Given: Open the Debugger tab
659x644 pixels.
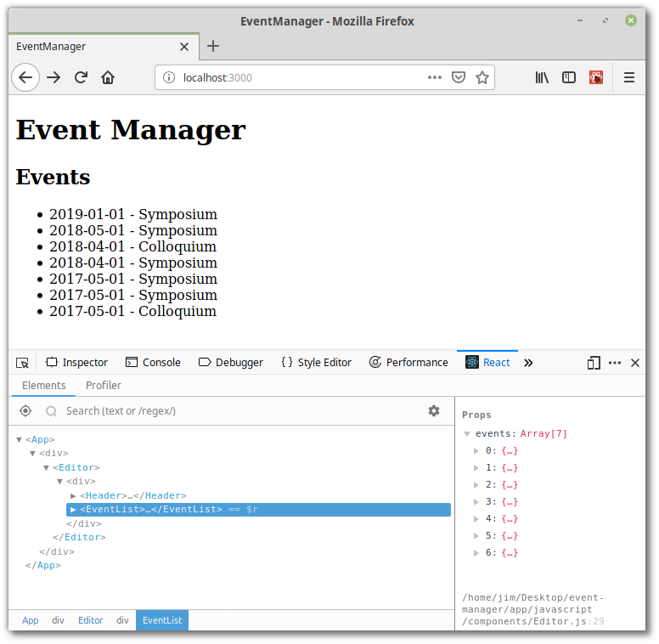Looking at the screenshot, I should [231, 362].
